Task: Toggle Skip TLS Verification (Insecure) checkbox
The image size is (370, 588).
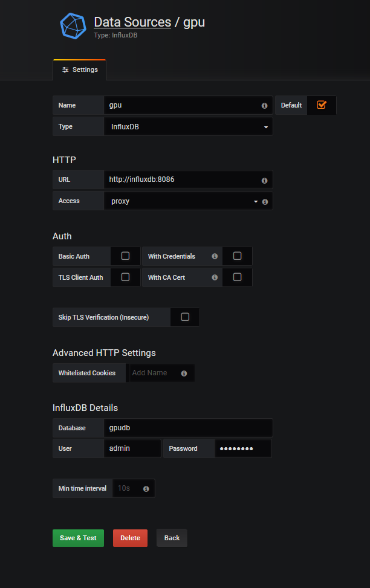Action: click(185, 317)
